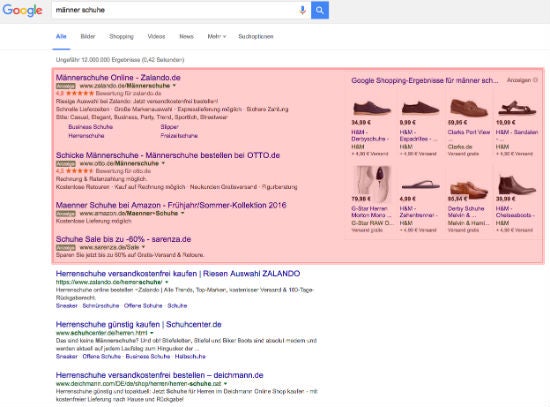The height and width of the screenshot is (407, 550).
Task: Click the blue search magnifier button
Action: [320, 10]
